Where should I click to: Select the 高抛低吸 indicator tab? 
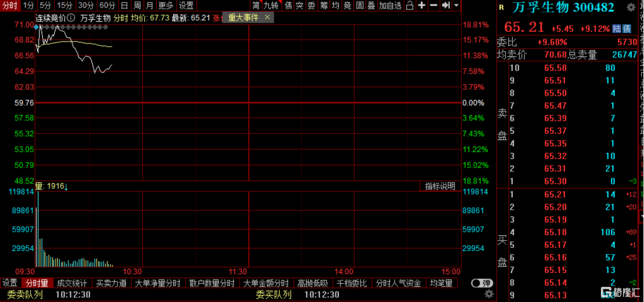(x=313, y=283)
